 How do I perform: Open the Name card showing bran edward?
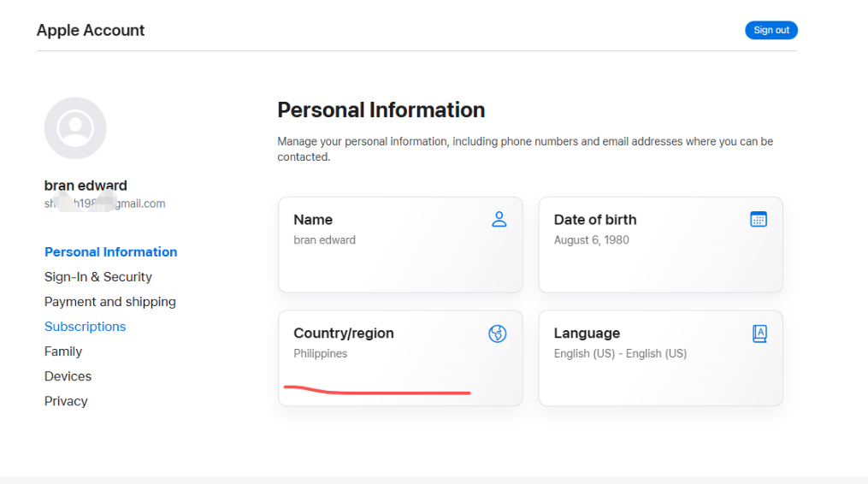click(400, 245)
